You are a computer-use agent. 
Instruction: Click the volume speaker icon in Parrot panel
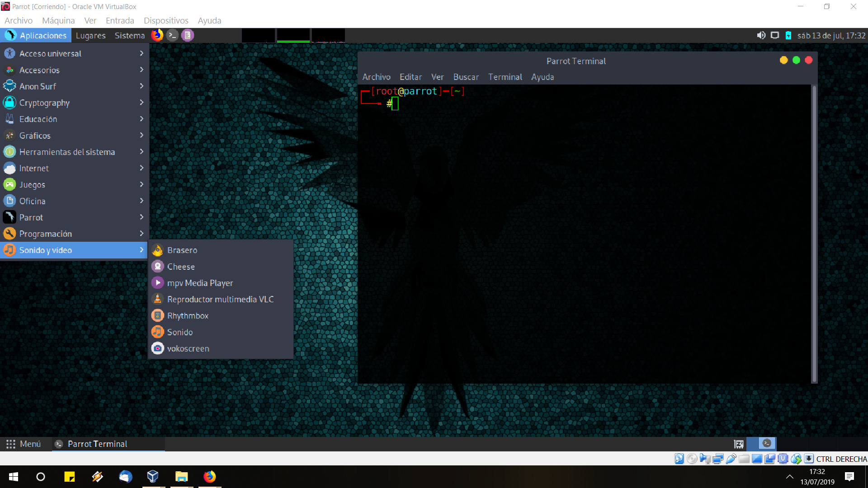click(761, 35)
